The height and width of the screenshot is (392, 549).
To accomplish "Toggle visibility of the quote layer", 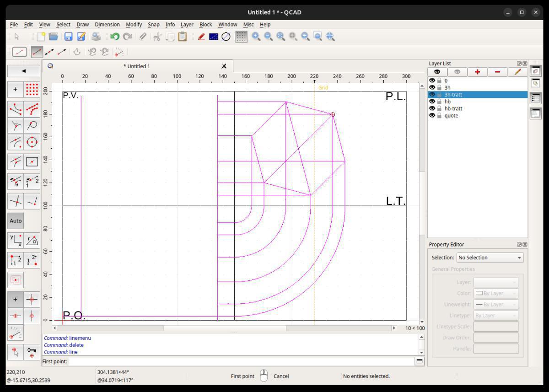I will pos(432,116).
